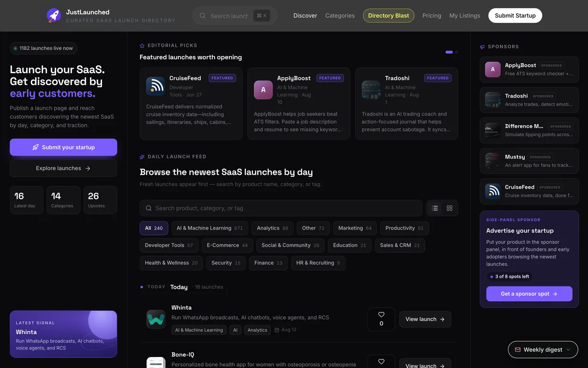Click the FEATURED badge on CruiseFeed card
The image size is (588, 368).
(x=222, y=78)
